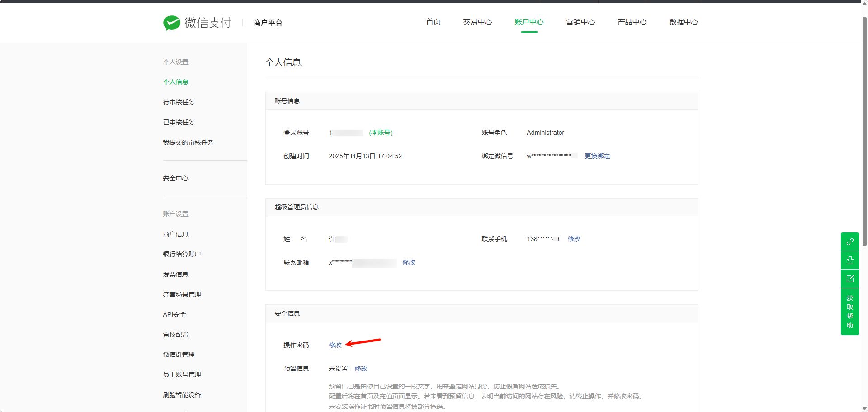Image resolution: width=868 pixels, height=412 pixels.
Task: Open 产品中心 navigation item
Action: pyautogui.click(x=632, y=22)
